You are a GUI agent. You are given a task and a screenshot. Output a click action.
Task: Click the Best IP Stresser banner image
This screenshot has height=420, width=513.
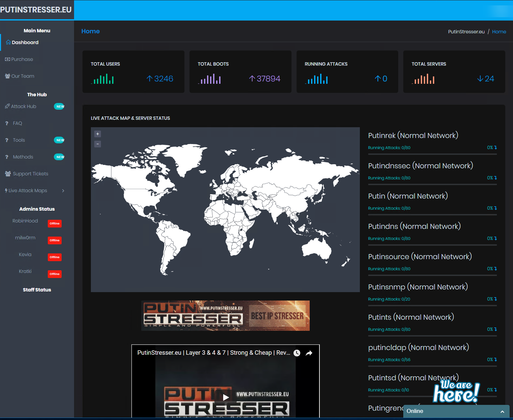(226, 316)
